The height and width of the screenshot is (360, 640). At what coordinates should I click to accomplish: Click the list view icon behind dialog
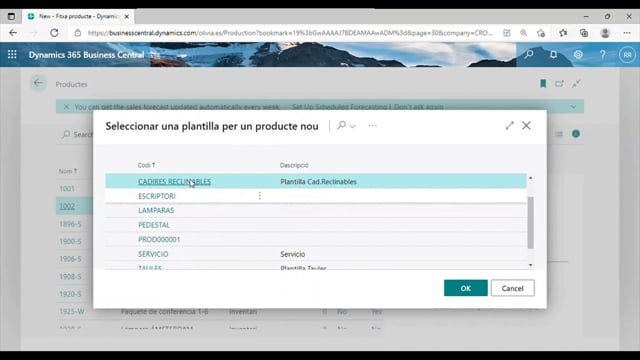pyautogui.click(x=559, y=134)
